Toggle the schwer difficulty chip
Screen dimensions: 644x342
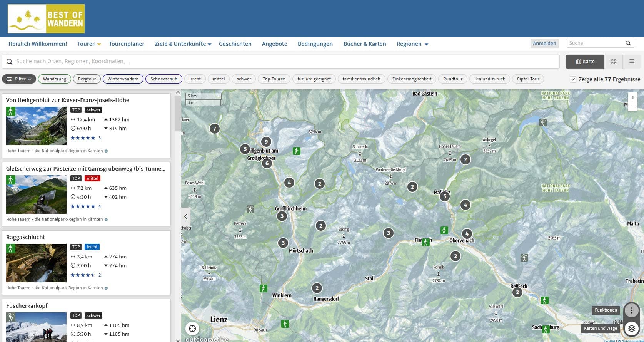(x=244, y=79)
